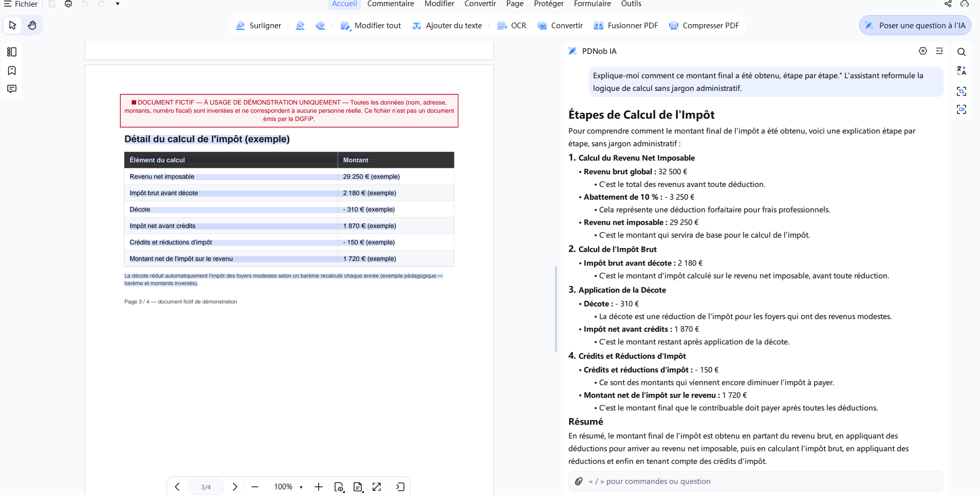Screen dimensions: 980x495
Task: Click the area capture icon below translate
Action: pos(961,91)
